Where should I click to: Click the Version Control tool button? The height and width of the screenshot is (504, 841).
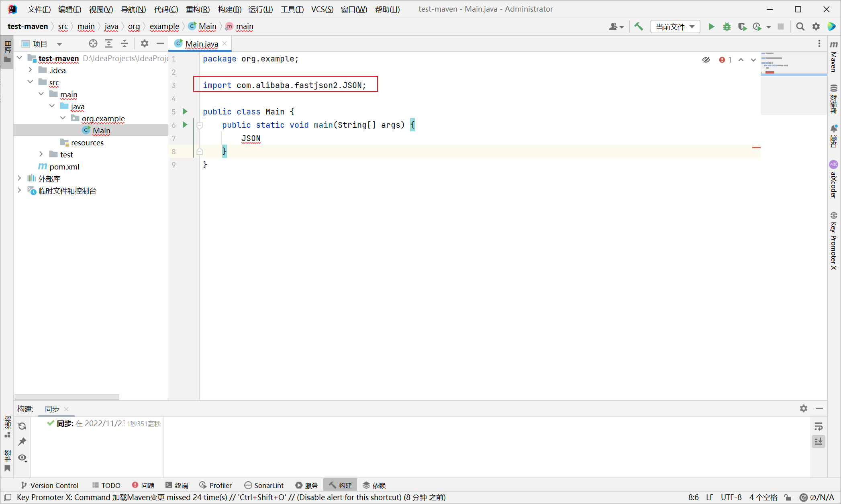click(x=50, y=486)
